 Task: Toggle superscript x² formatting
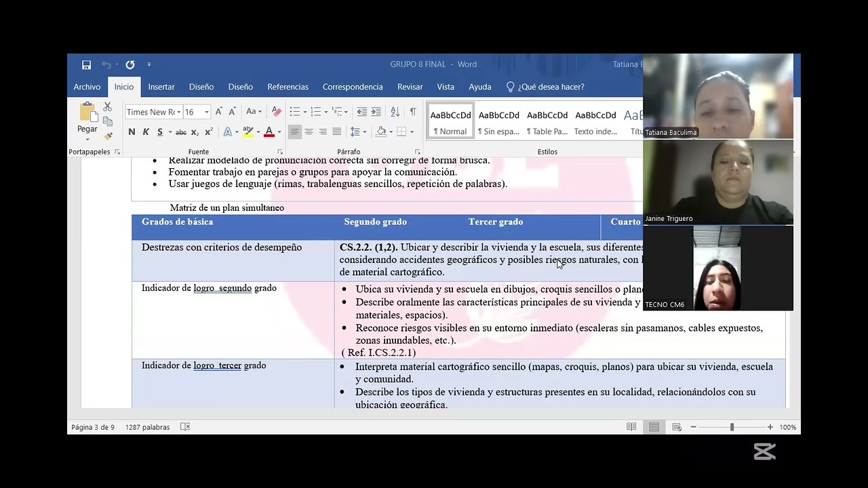209,132
